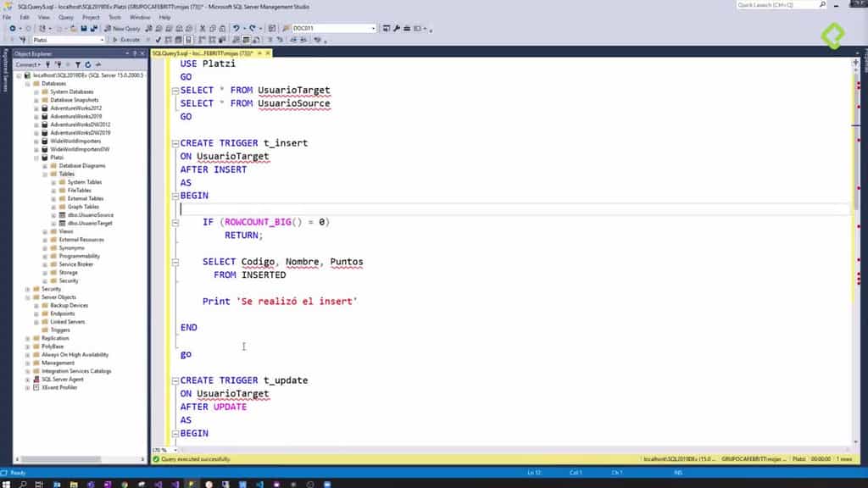Select the Integration Services Catalogs node

(x=76, y=371)
